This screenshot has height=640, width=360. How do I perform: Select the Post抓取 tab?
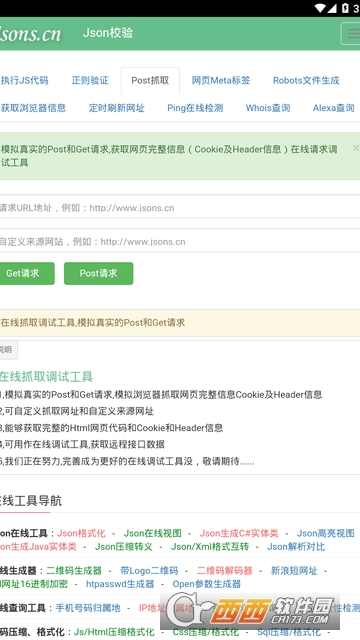click(150, 80)
